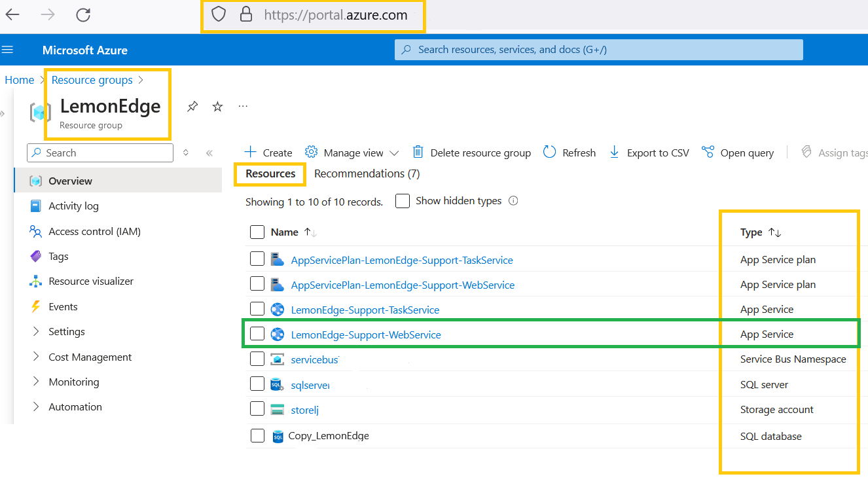Viewport: 868px width, 487px height.
Task: Click the sqlserver resource icon
Action: (278, 385)
